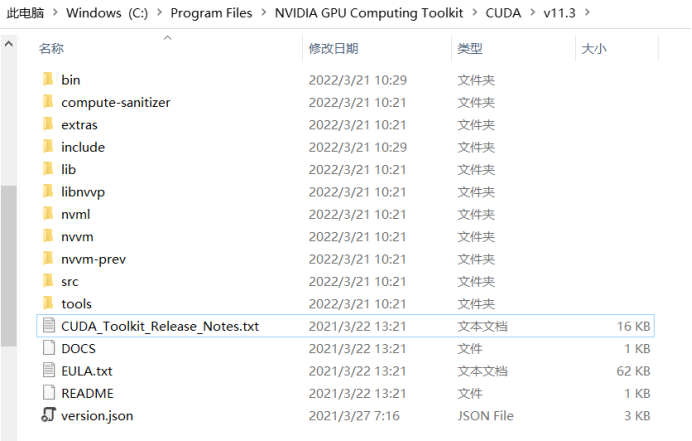Click the DOCS file icon

coord(49,348)
